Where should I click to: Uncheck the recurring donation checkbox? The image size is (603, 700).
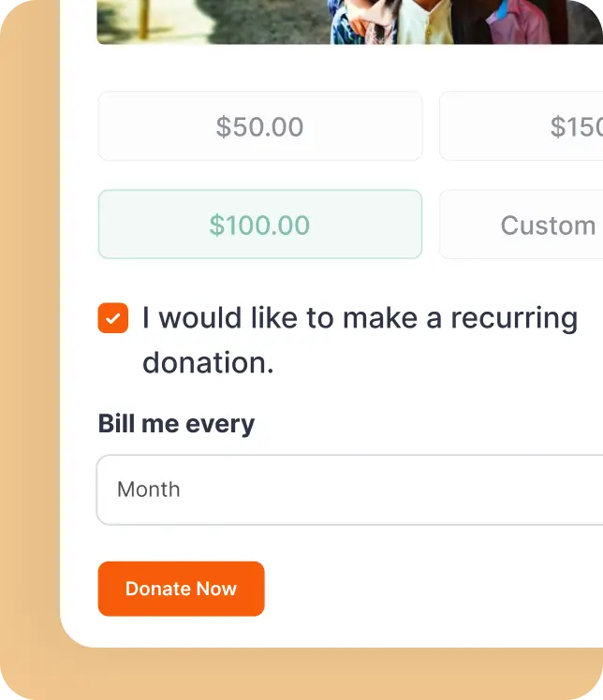click(113, 318)
